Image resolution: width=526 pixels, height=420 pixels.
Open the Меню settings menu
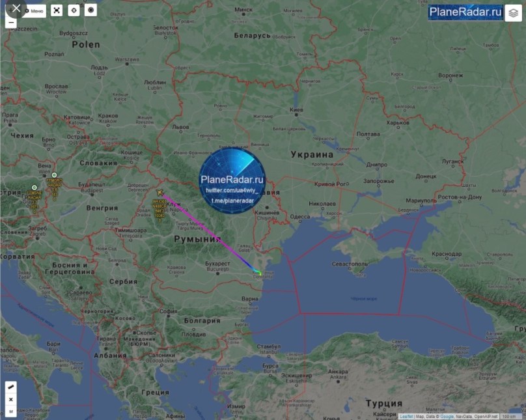[35, 10]
